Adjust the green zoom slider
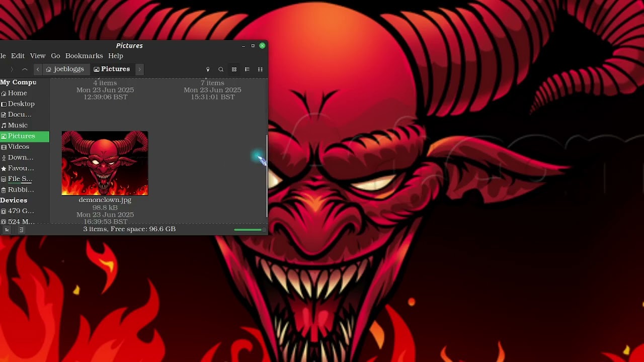Screen dimensions: 644x362 coord(250,230)
